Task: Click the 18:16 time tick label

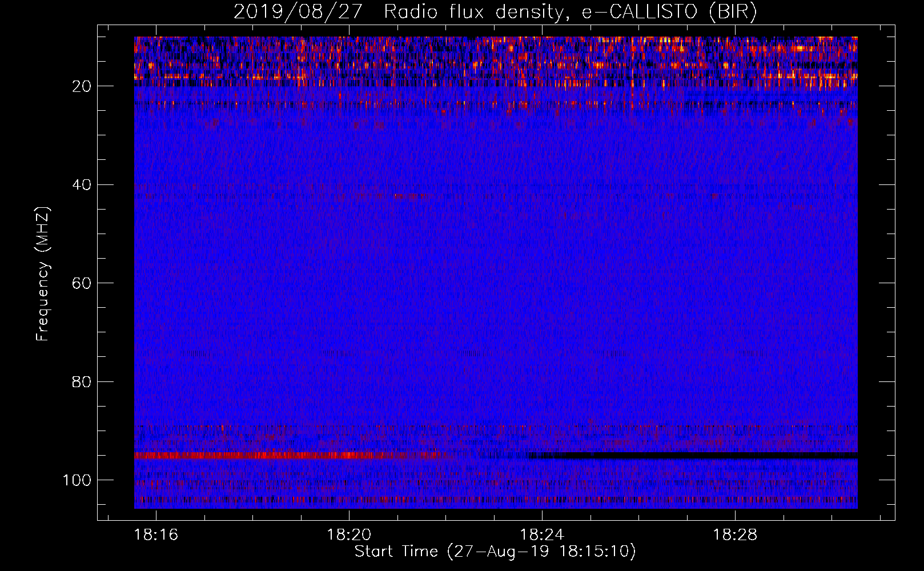Action: pyautogui.click(x=156, y=535)
